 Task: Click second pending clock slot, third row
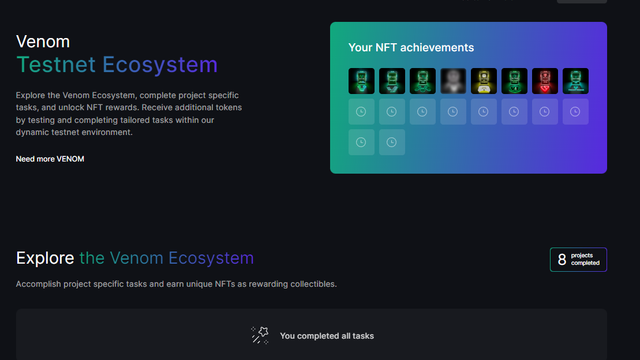[392, 142]
